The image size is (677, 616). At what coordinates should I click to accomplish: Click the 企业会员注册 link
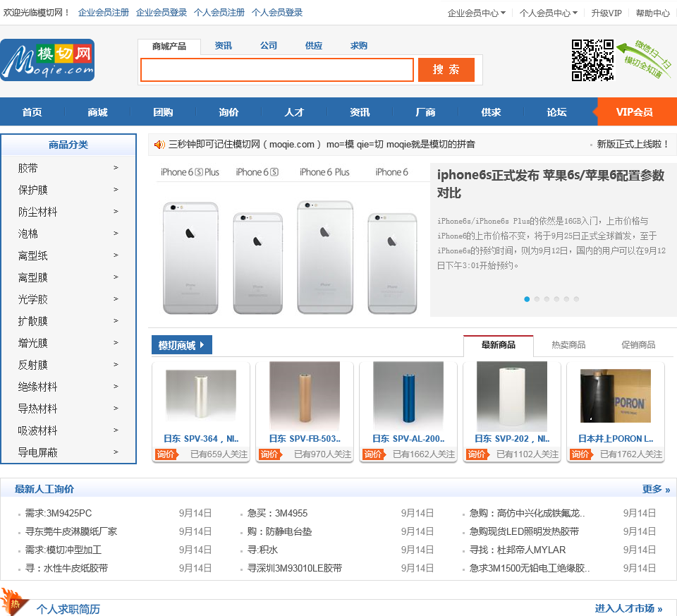pyautogui.click(x=104, y=13)
